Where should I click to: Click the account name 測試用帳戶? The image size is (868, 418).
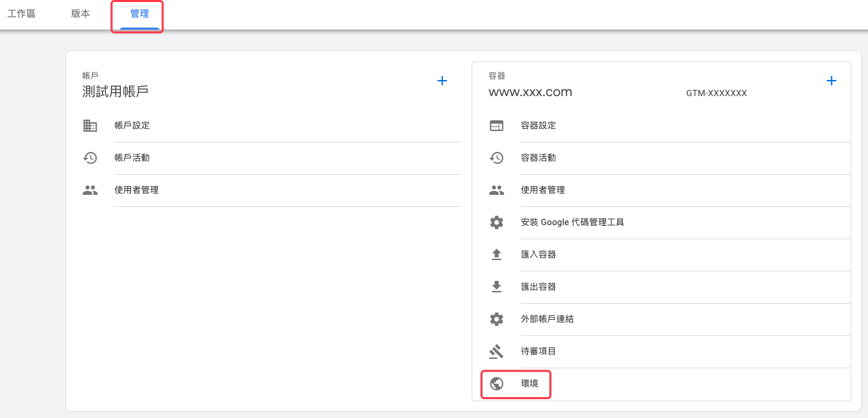tap(116, 92)
